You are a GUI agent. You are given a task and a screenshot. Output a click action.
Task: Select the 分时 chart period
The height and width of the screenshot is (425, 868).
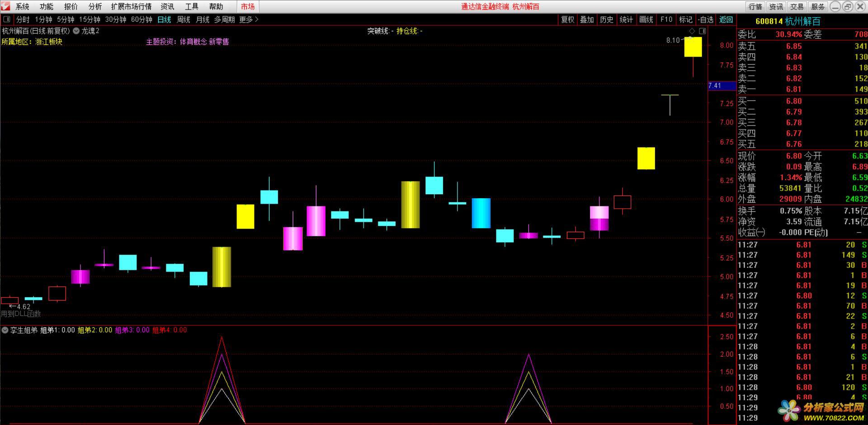(x=23, y=19)
